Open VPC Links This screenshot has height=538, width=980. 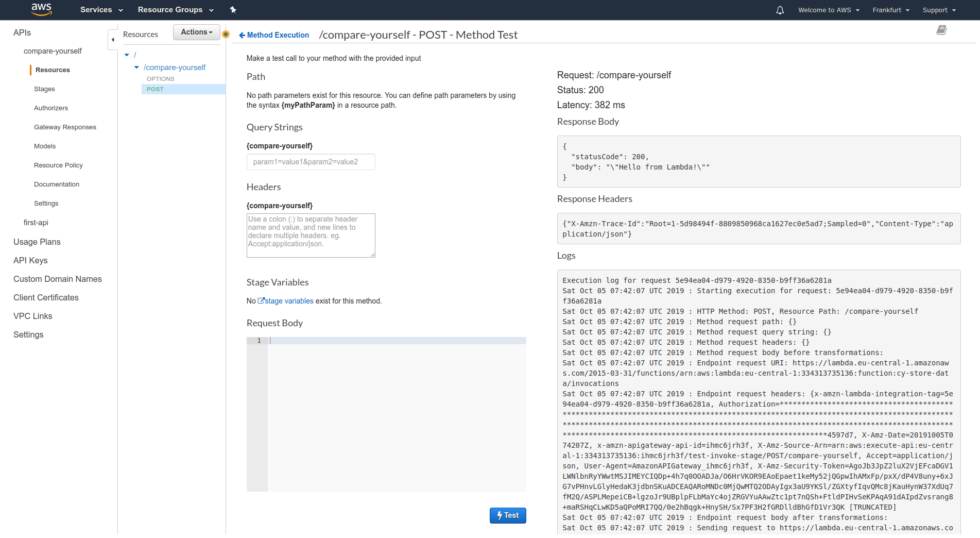pos(33,316)
